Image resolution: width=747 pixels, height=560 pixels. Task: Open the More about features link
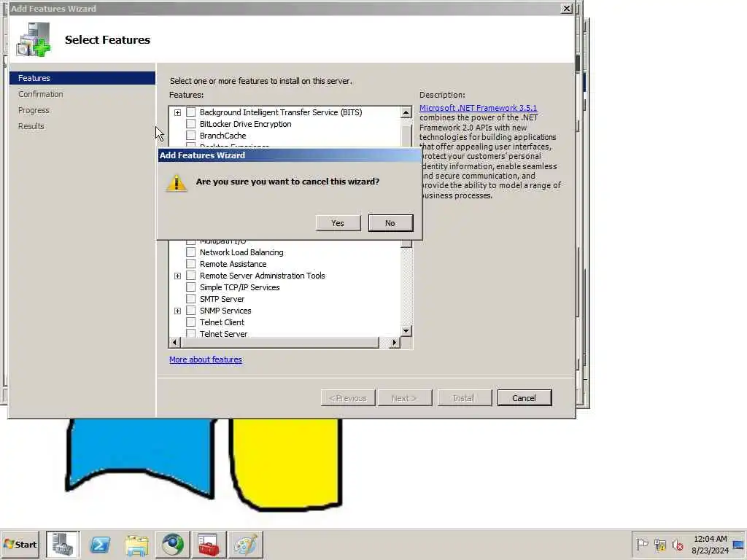[x=205, y=359]
